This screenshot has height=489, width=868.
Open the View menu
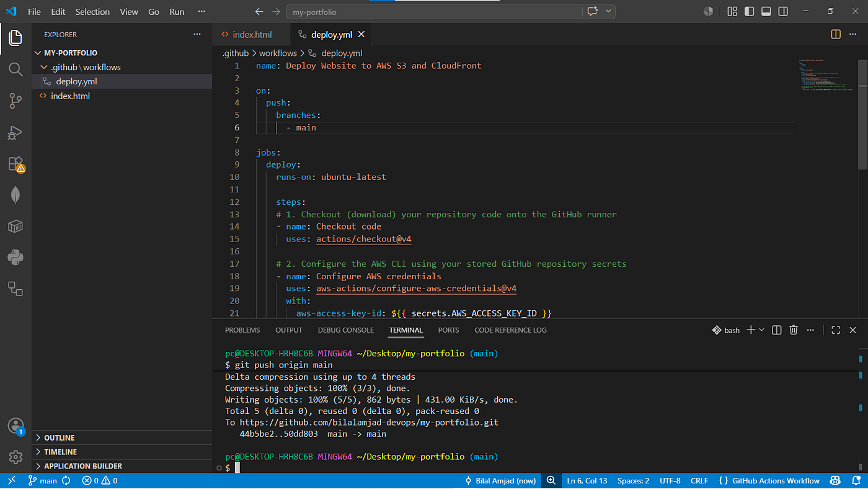[x=129, y=12]
